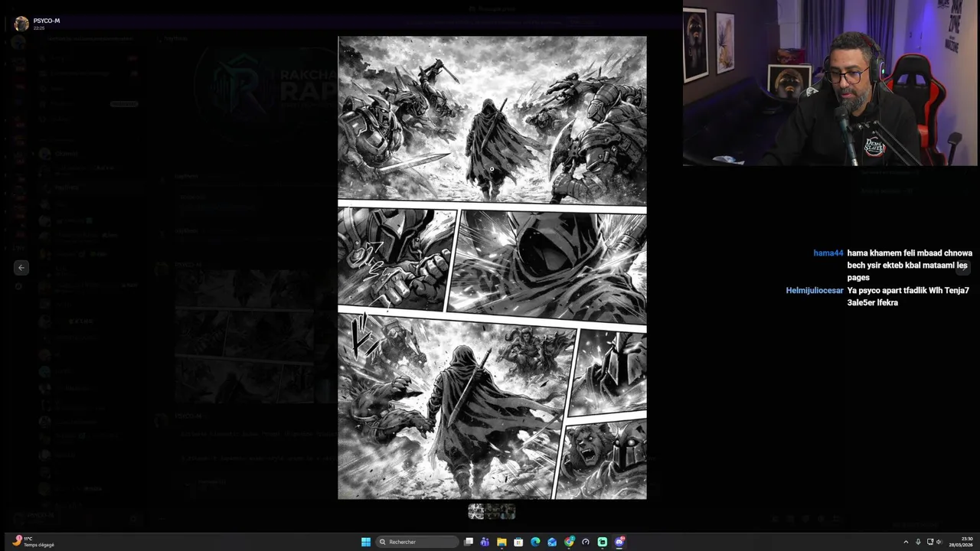Switch to Discord from the taskbar
Image resolution: width=980 pixels, height=551 pixels.
pyautogui.click(x=619, y=542)
